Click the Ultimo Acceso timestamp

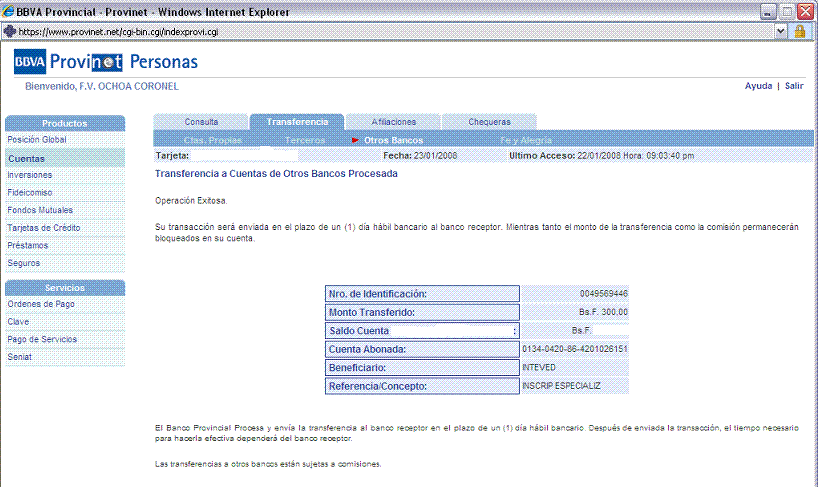tap(602, 155)
